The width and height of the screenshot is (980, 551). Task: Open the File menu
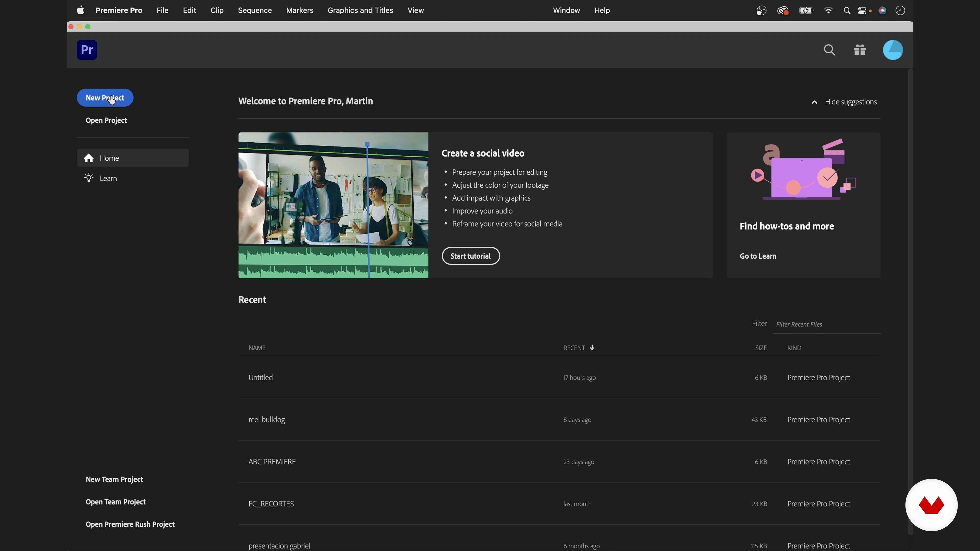pos(163,10)
